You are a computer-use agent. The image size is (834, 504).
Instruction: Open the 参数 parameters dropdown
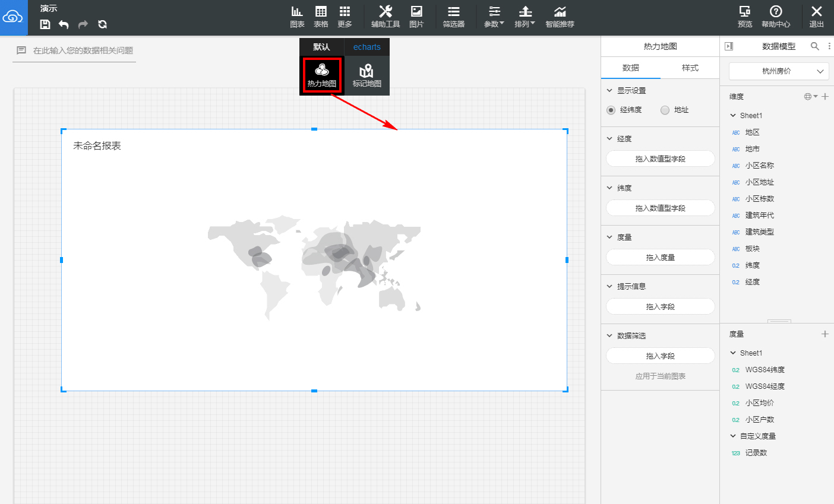click(x=494, y=17)
